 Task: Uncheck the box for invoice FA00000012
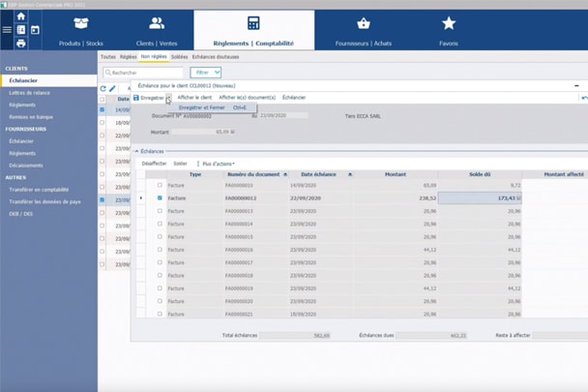(160, 197)
